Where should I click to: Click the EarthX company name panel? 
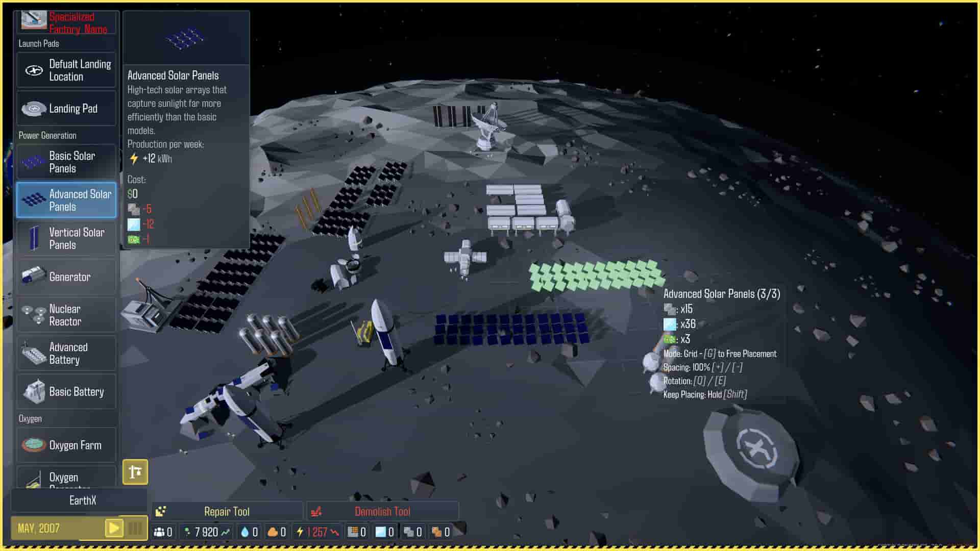79,500
